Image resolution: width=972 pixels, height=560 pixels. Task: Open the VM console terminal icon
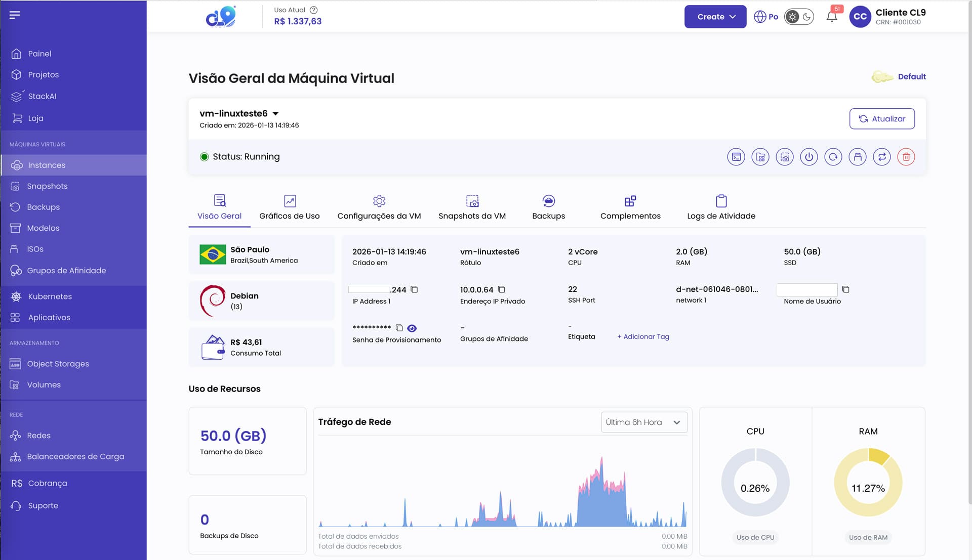736,157
